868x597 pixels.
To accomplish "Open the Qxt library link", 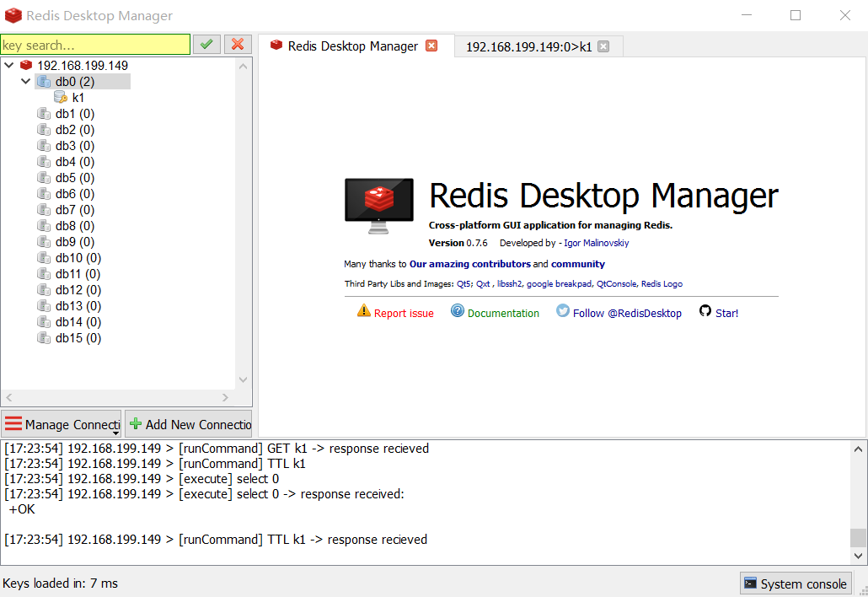I will [483, 284].
